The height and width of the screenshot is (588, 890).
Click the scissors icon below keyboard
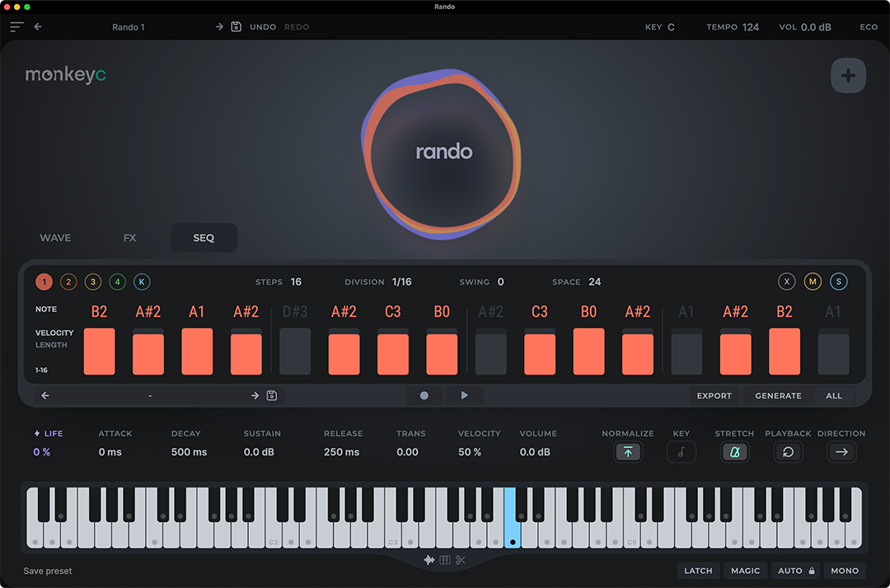461,561
